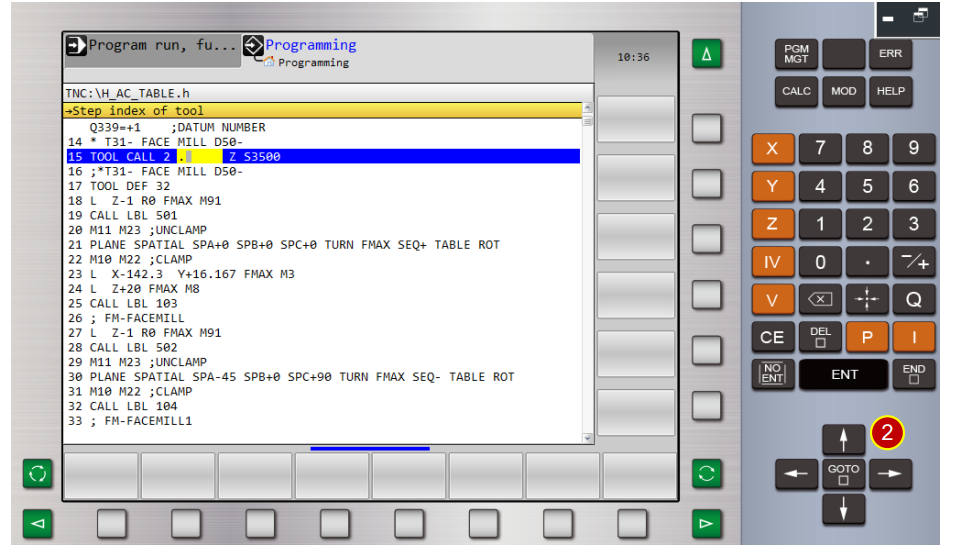Click the NO ENT key
Screen dimensions: 960x554
(773, 374)
